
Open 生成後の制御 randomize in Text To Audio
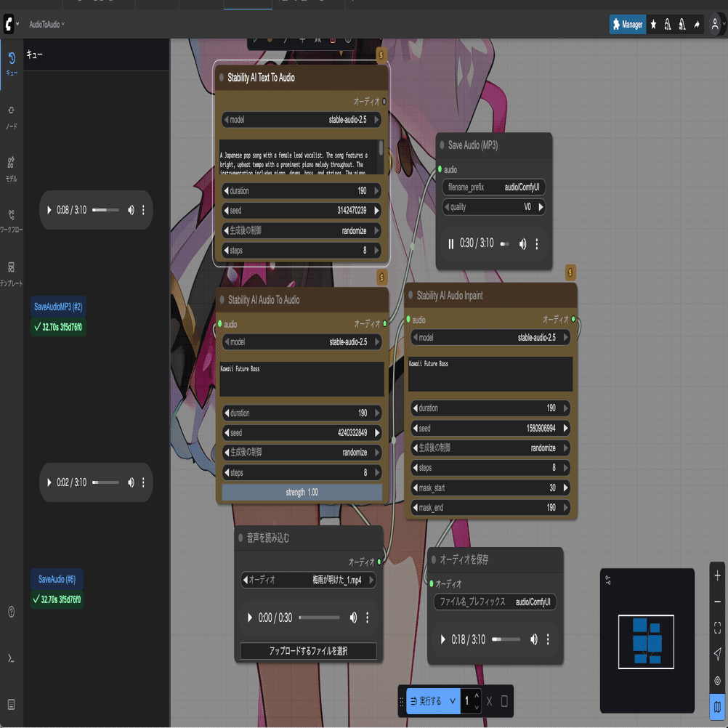click(x=302, y=230)
